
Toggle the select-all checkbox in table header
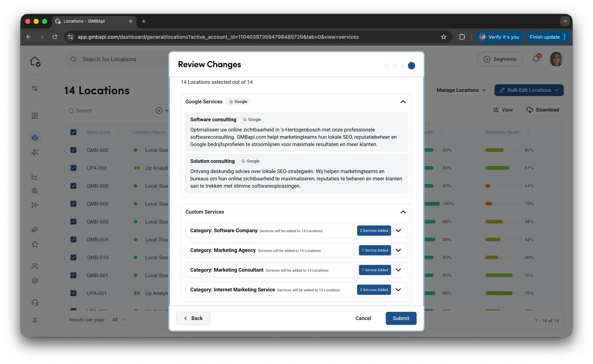point(73,132)
